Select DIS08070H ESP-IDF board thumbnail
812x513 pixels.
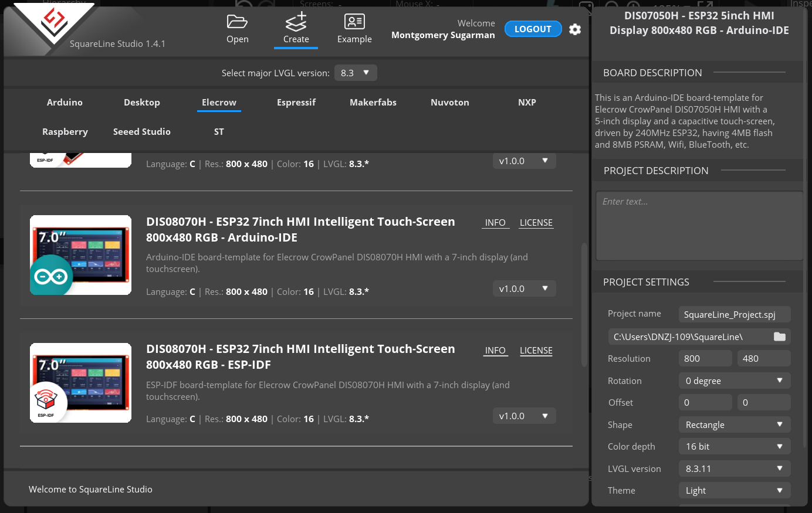(x=81, y=383)
